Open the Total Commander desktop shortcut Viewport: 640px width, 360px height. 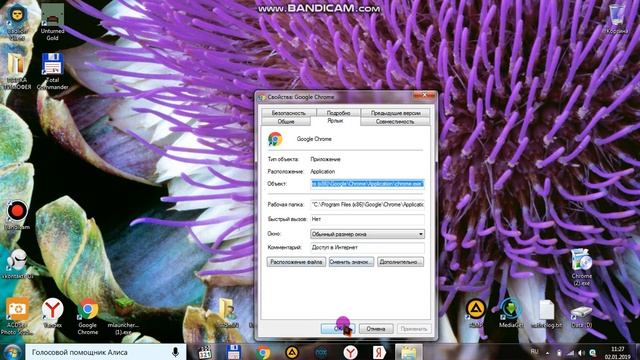pyautogui.click(x=52, y=71)
